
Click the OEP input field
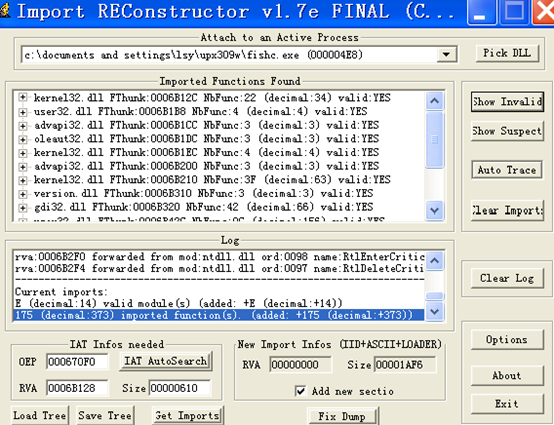(77, 362)
